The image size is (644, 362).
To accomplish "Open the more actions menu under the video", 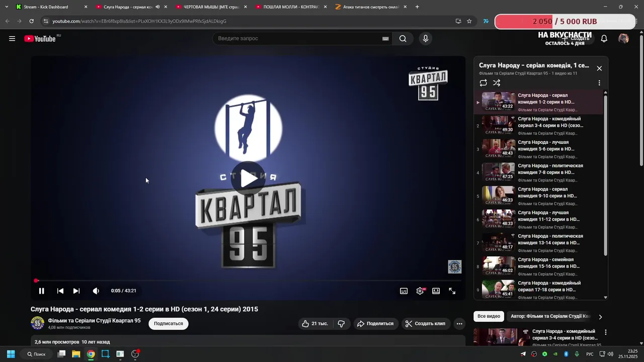I will click(459, 324).
